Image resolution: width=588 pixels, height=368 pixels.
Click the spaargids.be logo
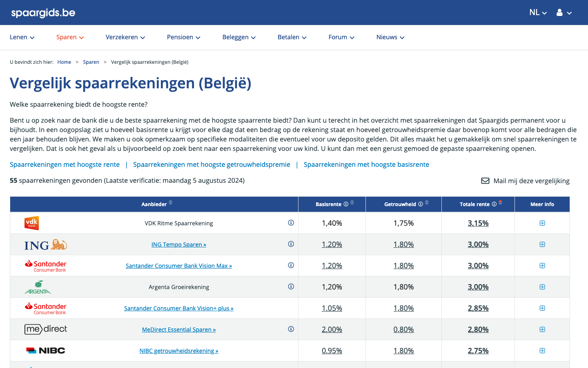click(43, 13)
